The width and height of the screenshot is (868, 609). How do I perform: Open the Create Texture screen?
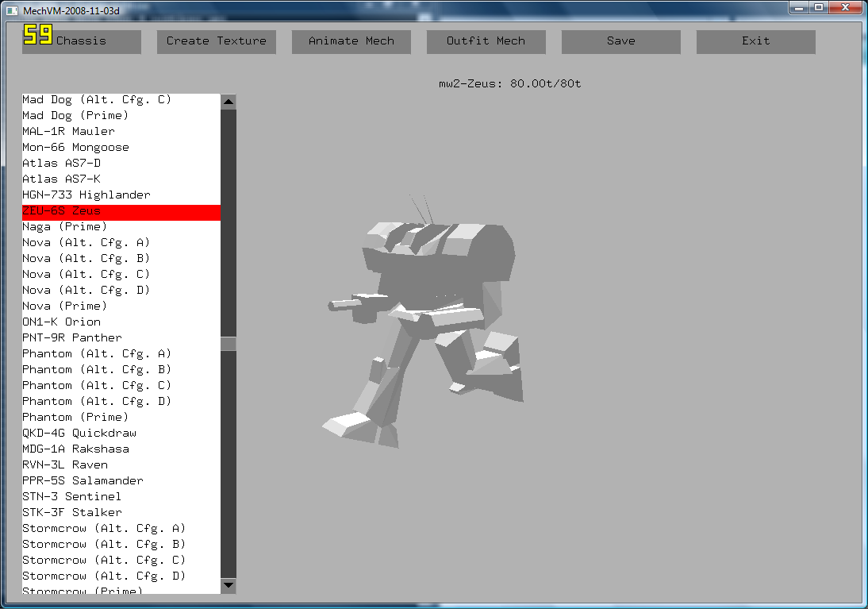tap(217, 41)
